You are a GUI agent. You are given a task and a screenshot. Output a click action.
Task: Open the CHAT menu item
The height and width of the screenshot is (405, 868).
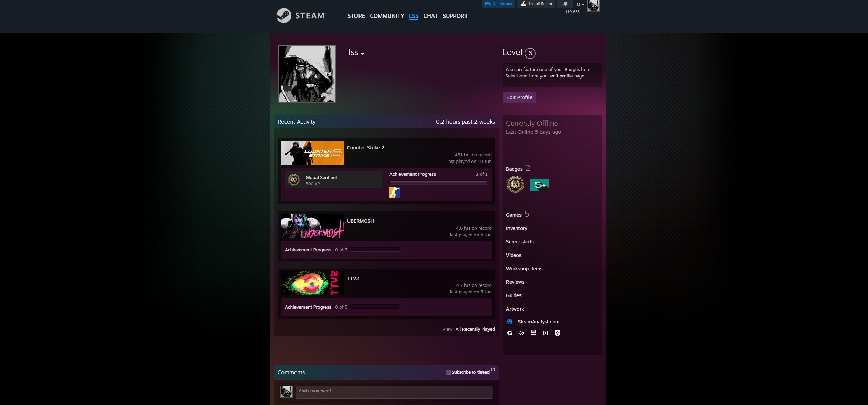(x=430, y=16)
